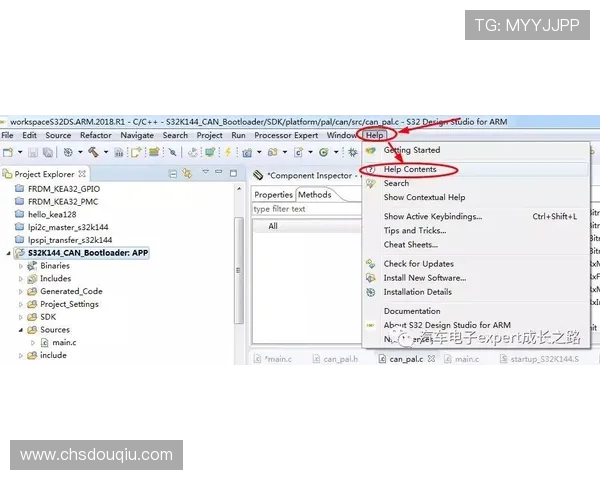
Task: Select Help Contents from the Help menu
Action: click(410, 170)
